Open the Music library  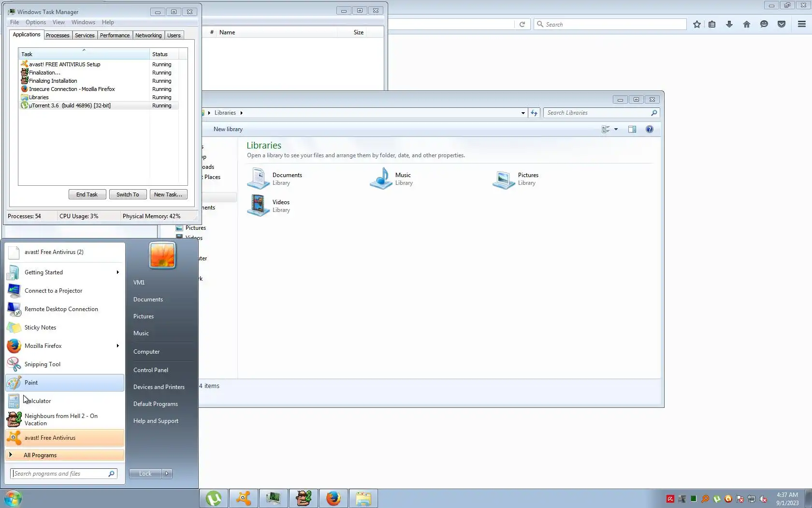[x=391, y=179]
